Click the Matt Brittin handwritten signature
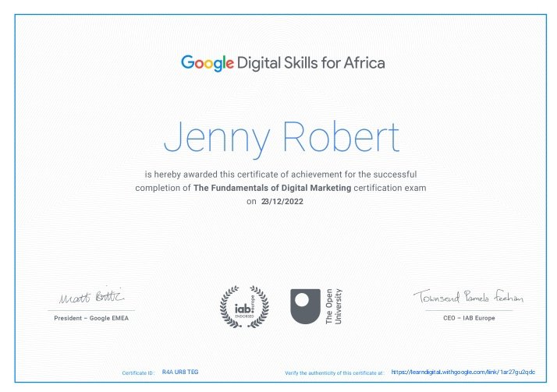557x392 pixels. click(x=91, y=295)
